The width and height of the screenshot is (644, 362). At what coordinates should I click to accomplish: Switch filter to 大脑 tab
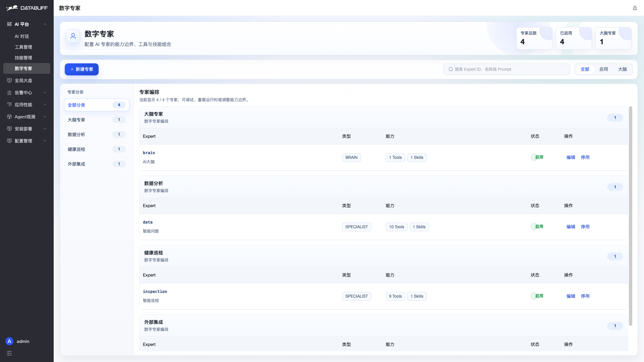623,69
